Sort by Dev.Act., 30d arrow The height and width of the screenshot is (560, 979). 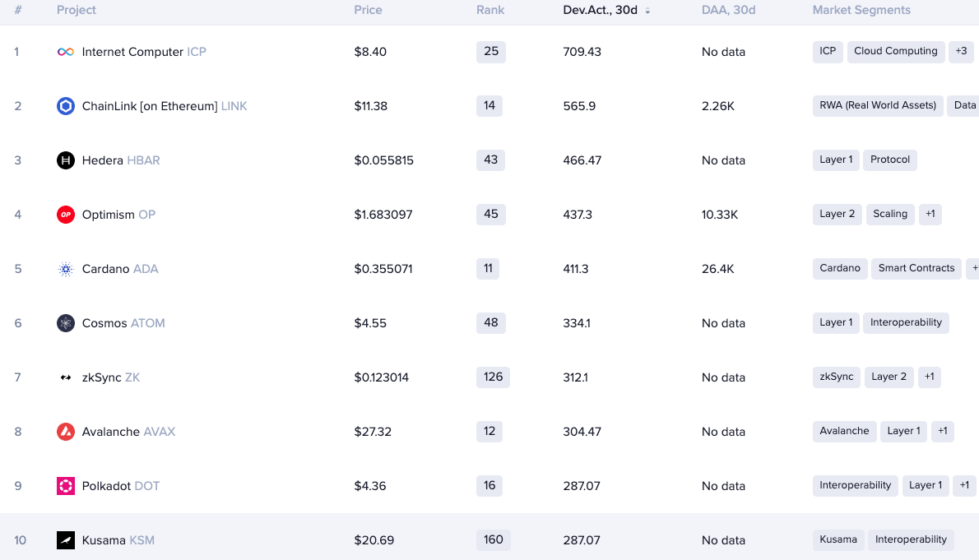click(x=647, y=11)
